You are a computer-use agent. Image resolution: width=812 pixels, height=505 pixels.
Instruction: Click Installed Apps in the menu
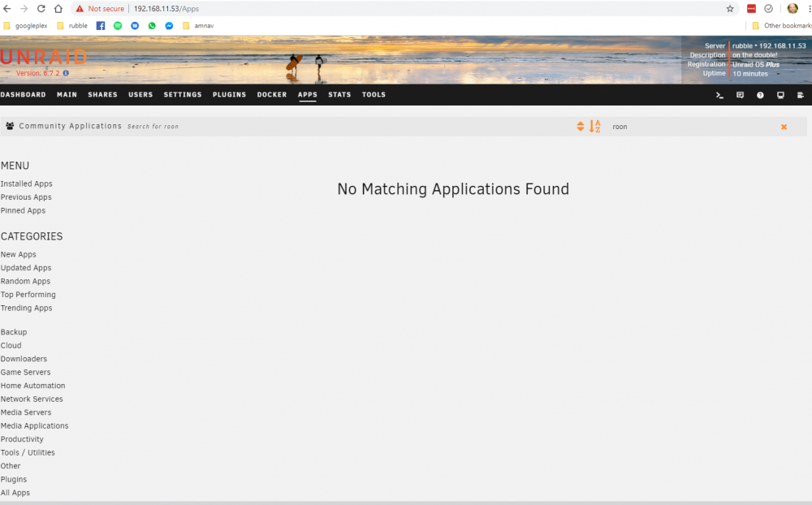point(27,183)
